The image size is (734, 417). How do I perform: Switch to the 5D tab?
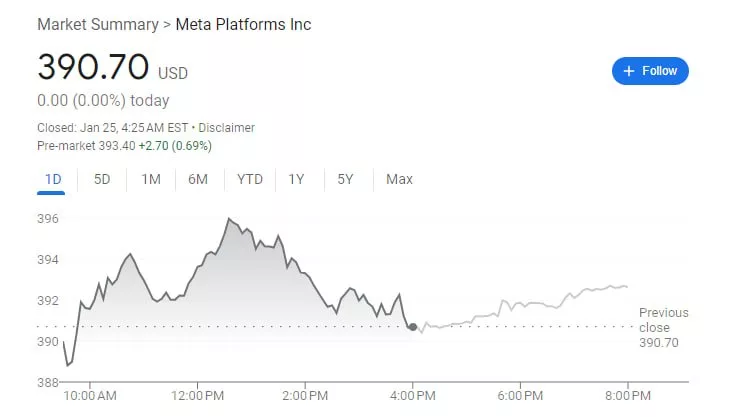pos(102,179)
